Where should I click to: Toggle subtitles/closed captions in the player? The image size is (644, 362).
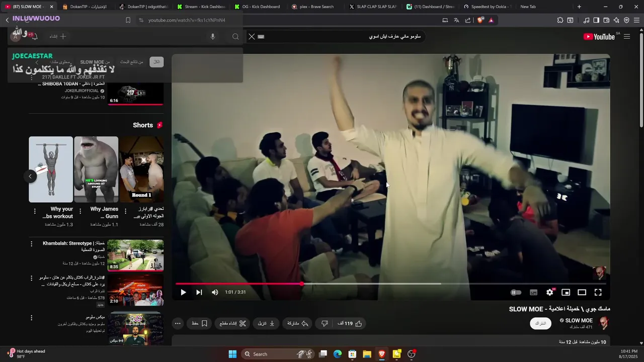[x=534, y=292]
